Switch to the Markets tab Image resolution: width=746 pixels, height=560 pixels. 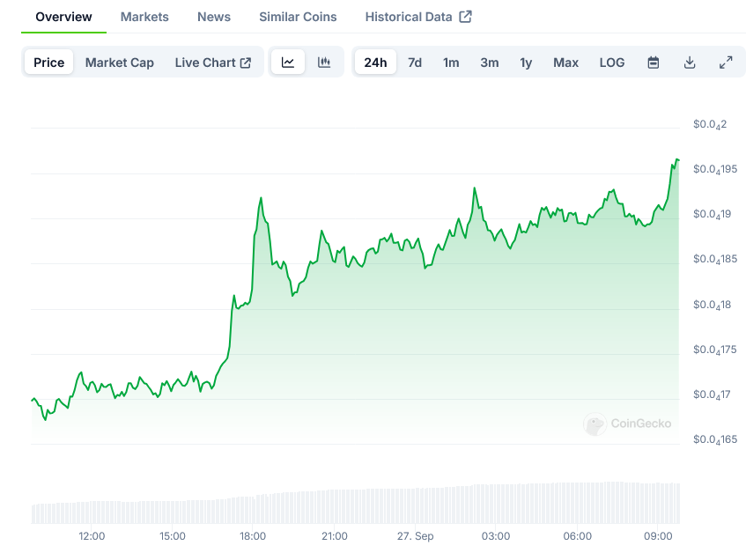tap(144, 17)
